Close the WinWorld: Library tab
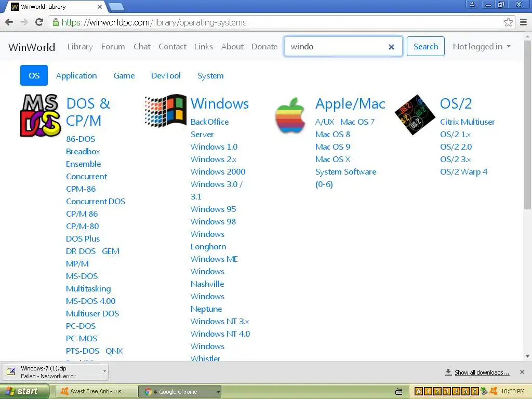Screen dimensions: 532x399 point(99,6)
